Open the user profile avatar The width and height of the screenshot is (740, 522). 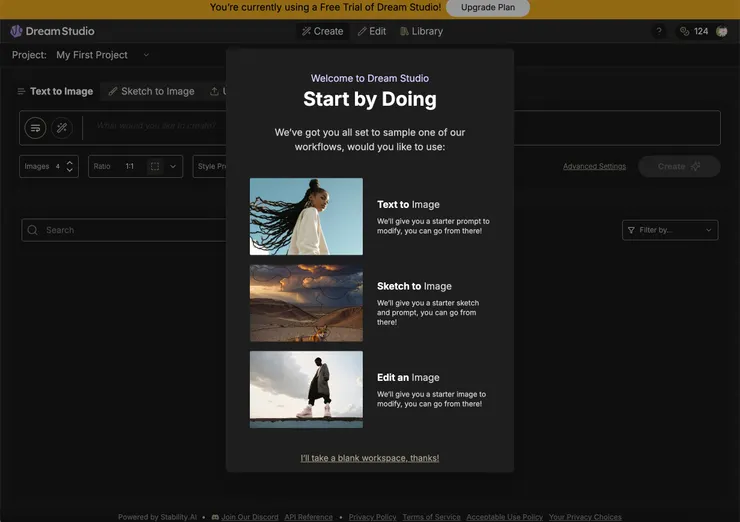(x=721, y=31)
